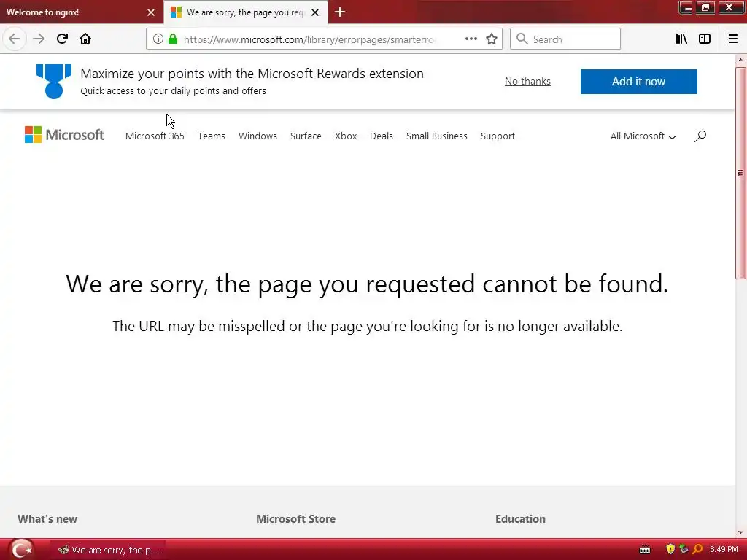Open the Microsoft site search magnifier
The width and height of the screenshot is (747, 560).
pyautogui.click(x=700, y=136)
